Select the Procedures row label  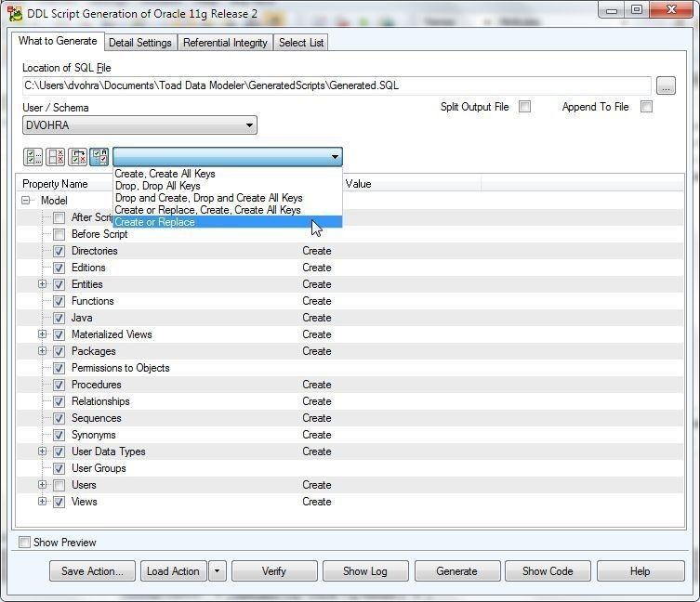[x=97, y=385]
